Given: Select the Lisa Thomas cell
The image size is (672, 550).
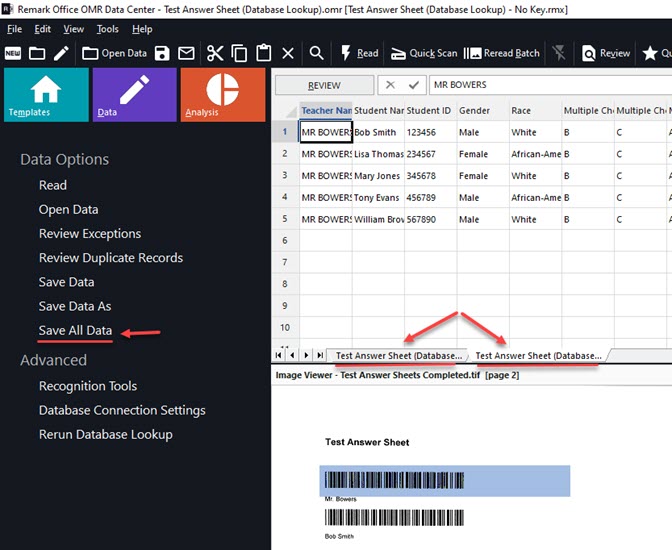Looking at the screenshot, I should 378,154.
